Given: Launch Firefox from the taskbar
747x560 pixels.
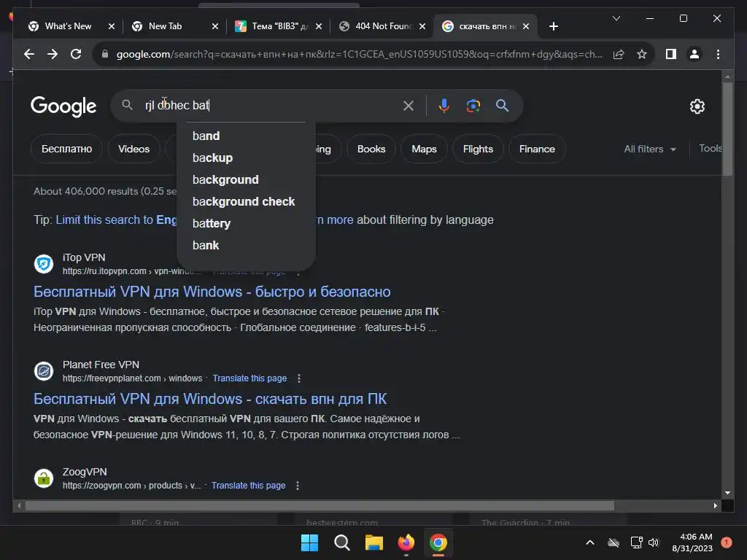Looking at the screenshot, I should 406,542.
